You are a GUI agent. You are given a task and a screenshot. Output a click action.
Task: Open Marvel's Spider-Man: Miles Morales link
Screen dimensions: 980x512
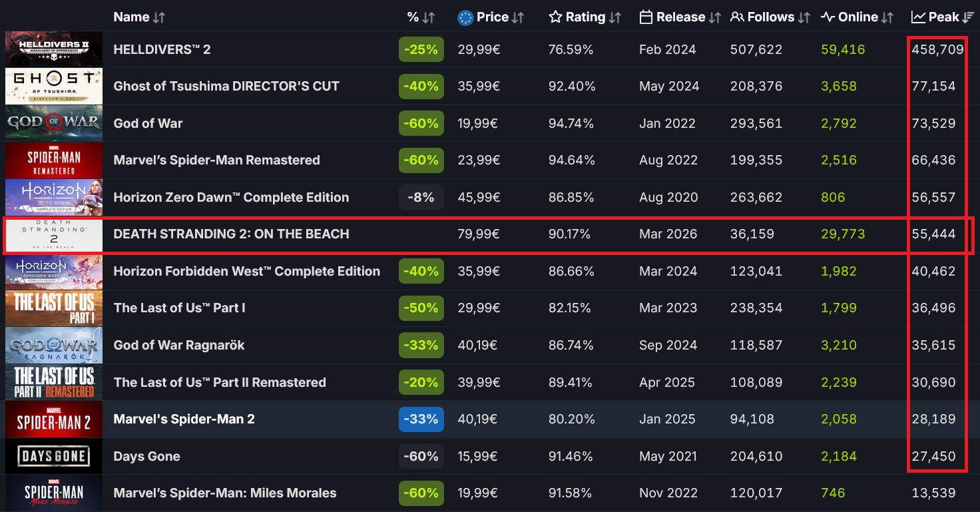224,493
